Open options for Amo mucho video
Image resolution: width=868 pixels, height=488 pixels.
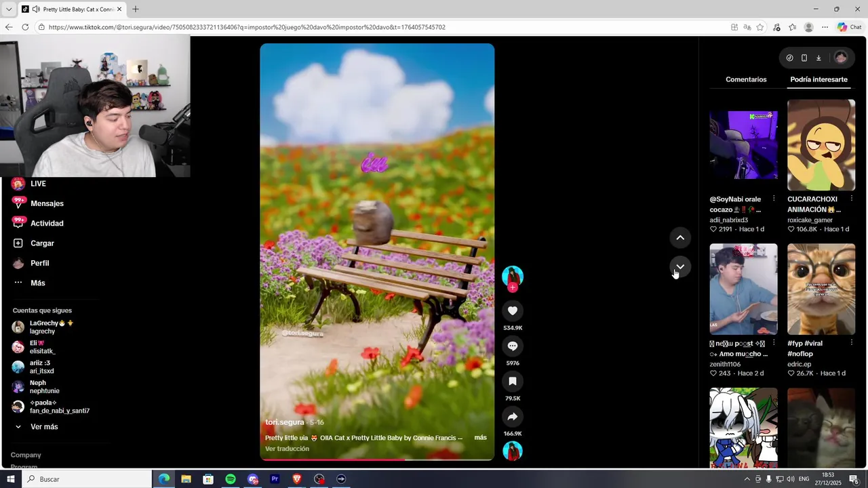pos(774,344)
